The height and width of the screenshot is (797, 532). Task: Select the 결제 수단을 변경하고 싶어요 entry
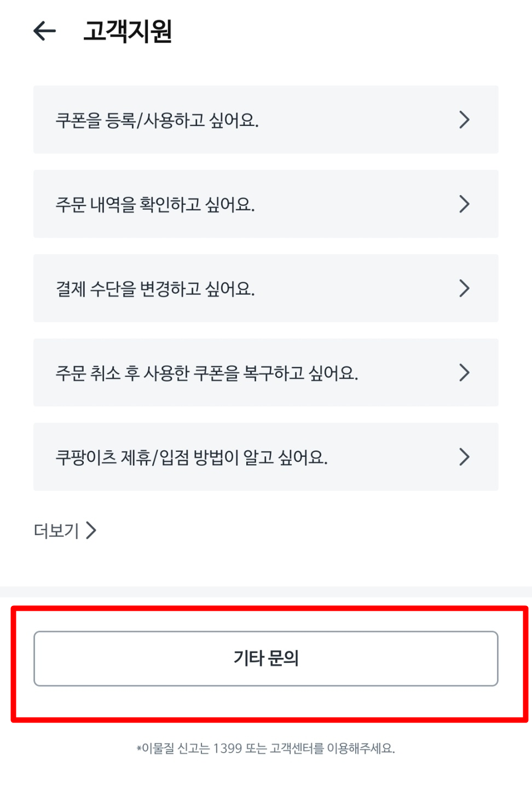(266, 288)
